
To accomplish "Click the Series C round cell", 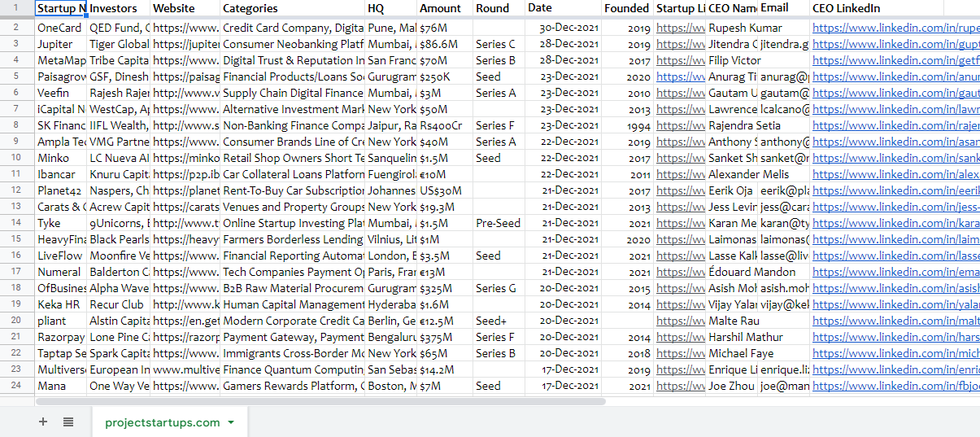I will pyautogui.click(x=499, y=44).
